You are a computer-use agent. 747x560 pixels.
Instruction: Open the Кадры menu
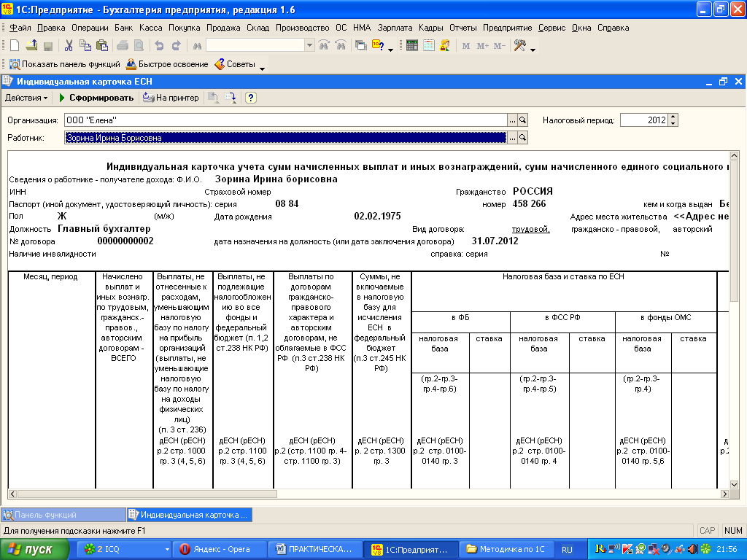pos(431,28)
